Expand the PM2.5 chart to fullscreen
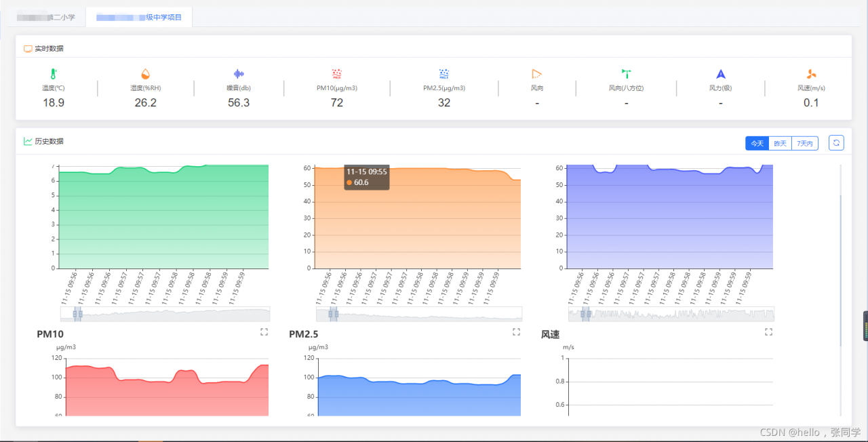Screen dimensions: 868x442 click(516, 332)
